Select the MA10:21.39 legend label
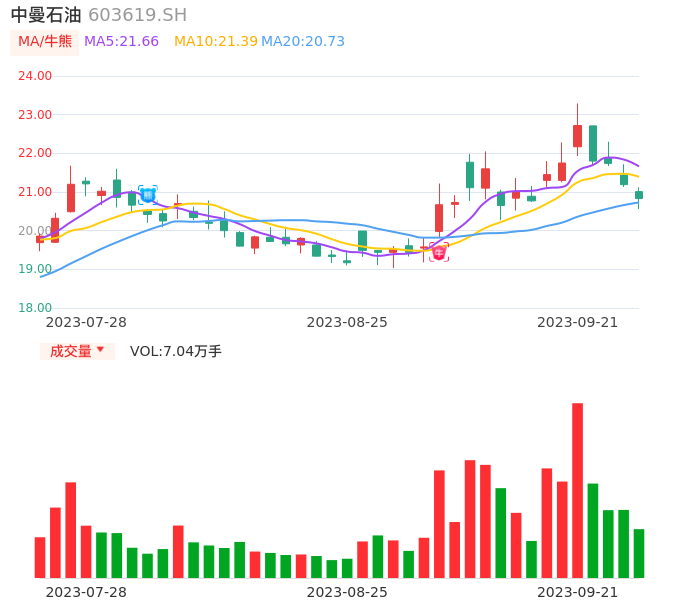Screen dimensions: 686x606 216,42
